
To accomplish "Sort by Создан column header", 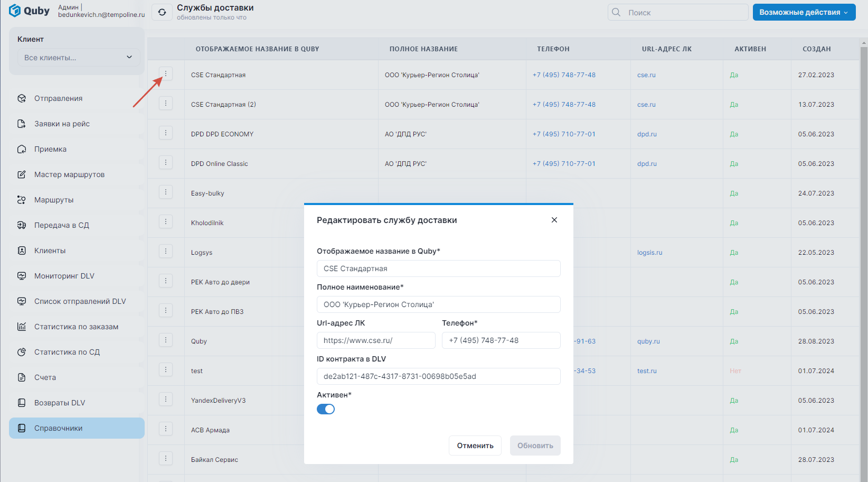I will point(817,49).
